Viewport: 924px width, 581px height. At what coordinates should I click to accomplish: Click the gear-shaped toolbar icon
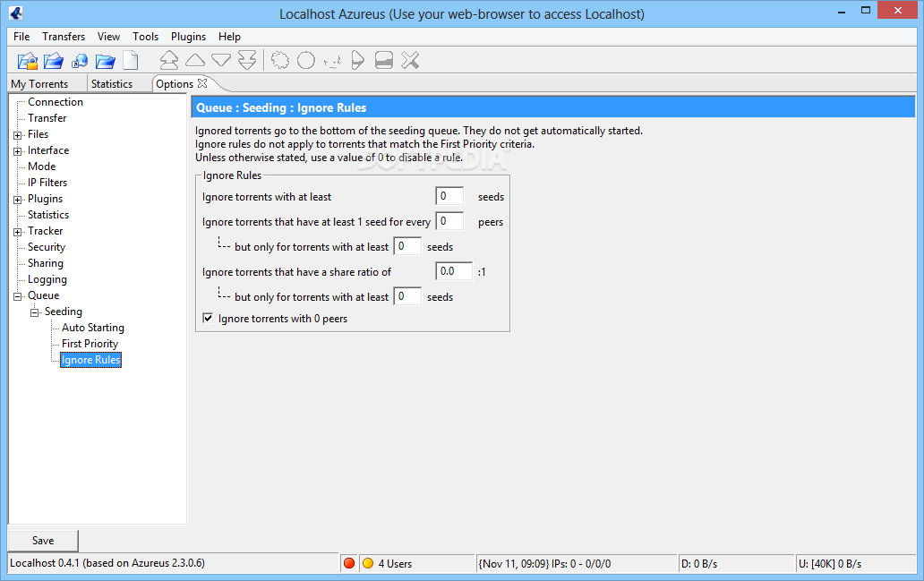pyautogui.click(x=280, y=60)
